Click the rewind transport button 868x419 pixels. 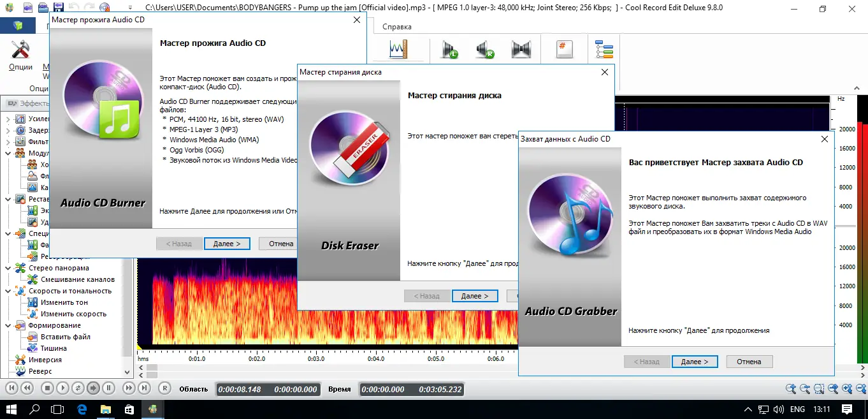click(27, 388)
